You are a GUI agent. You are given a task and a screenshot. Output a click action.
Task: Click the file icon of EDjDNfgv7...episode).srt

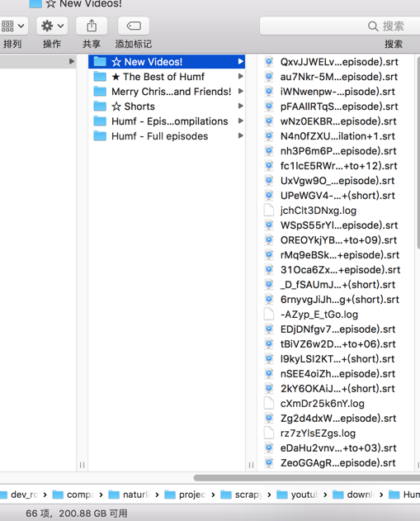point(269,329)
